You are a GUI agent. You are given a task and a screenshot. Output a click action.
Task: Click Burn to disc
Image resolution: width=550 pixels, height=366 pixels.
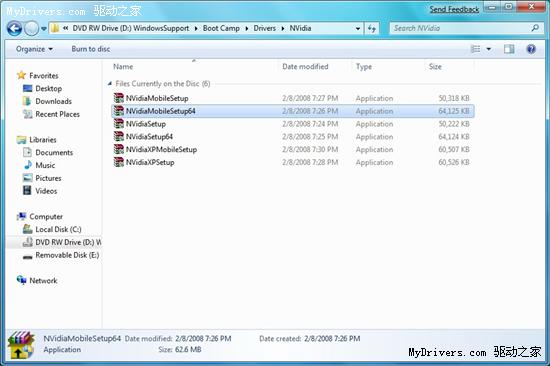[x=91, y=49]
